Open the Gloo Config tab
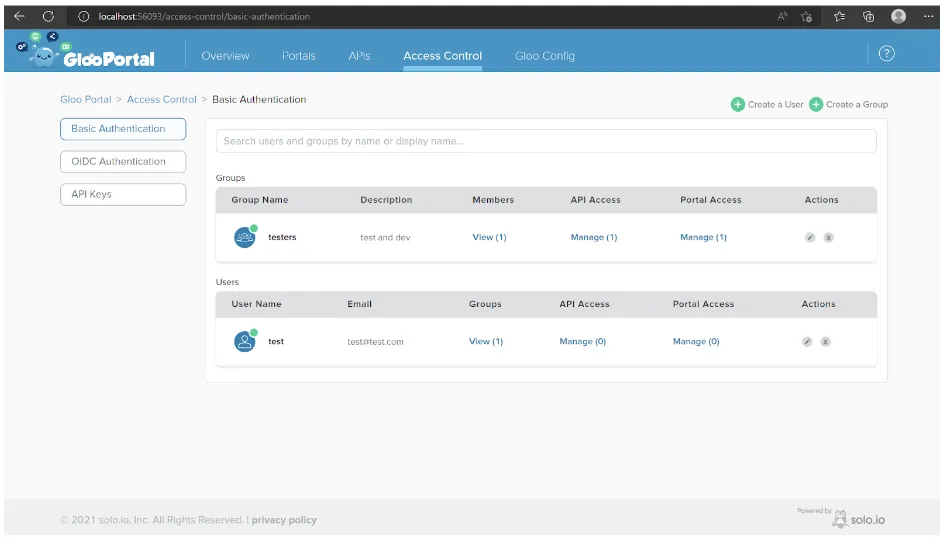Screen dimensions: 944x539 (x=545, y=55)
